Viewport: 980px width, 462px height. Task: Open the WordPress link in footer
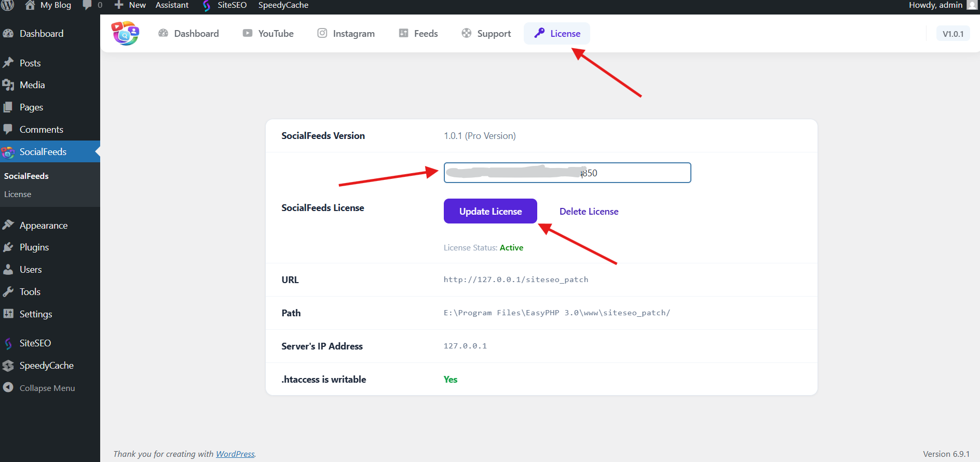[x=235, y=454]
